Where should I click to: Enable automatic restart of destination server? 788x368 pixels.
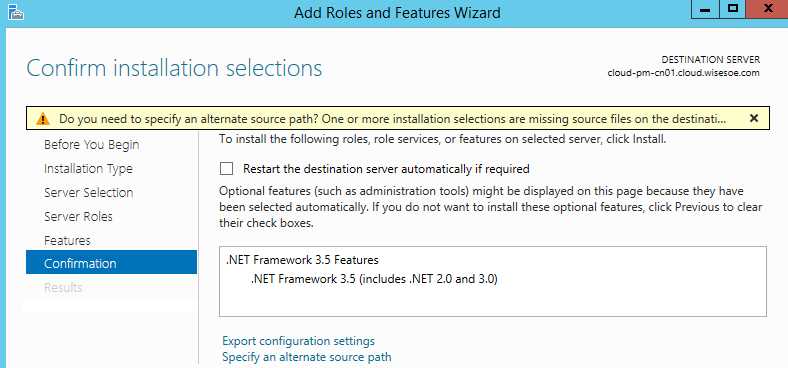[x=227, y=169]
